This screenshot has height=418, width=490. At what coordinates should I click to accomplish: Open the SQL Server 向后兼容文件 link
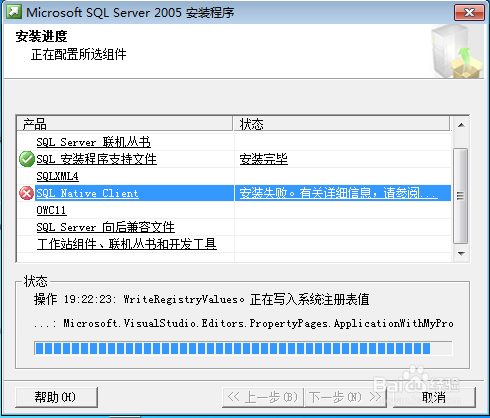(105, 227)
